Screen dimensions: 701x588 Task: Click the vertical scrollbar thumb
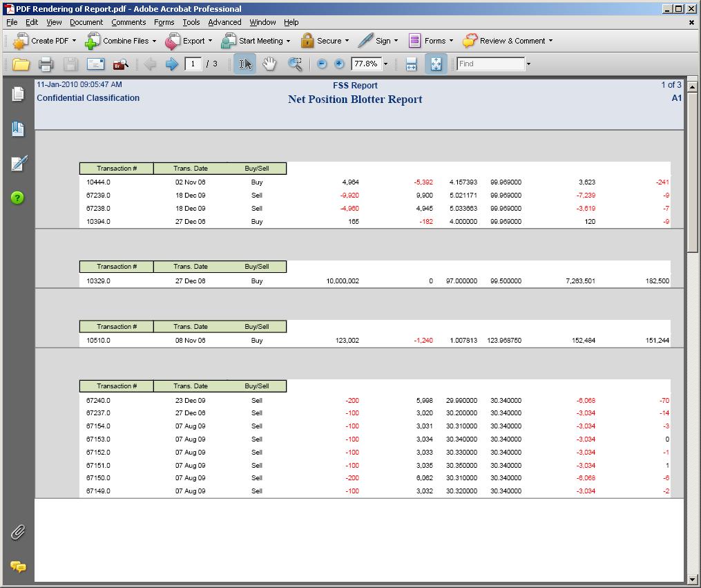(x=692, y=173)
